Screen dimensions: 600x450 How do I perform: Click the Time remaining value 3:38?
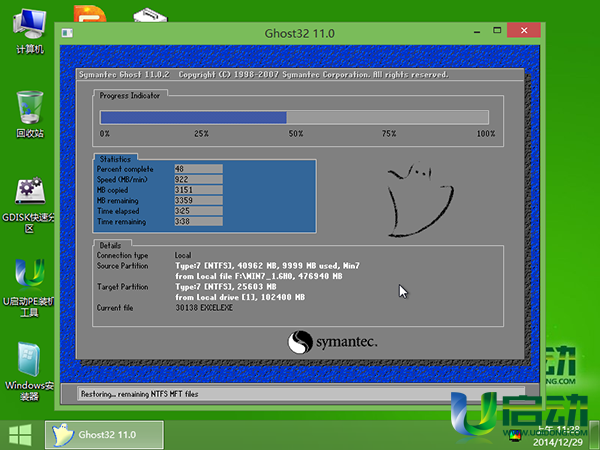(198, 221)
